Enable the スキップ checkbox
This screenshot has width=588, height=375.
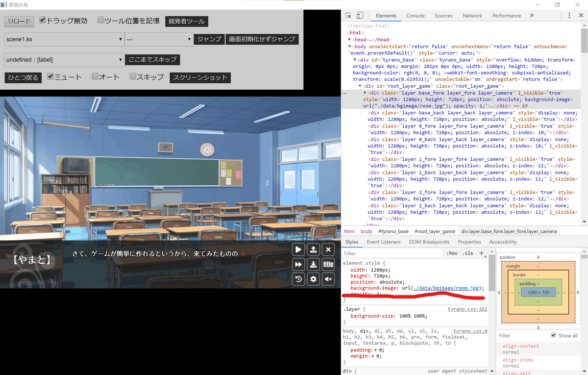pyautogui.click(x=133, y=76)
